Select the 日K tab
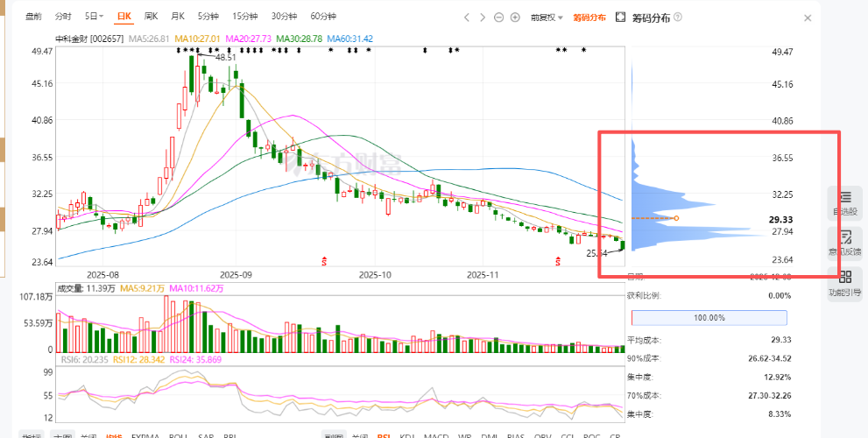This screenshot has height=438, width=868. coord(123,16)
